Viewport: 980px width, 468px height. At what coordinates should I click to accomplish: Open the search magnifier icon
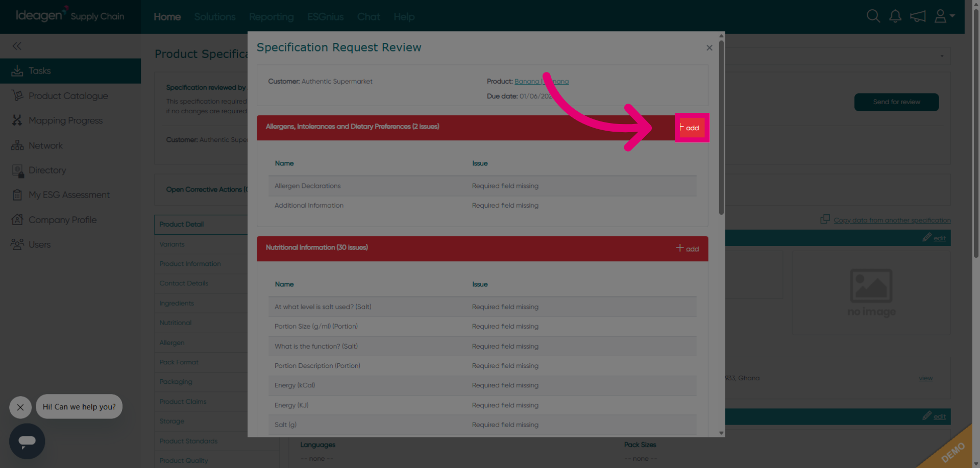pyautogui.click(x=873, y=16)
